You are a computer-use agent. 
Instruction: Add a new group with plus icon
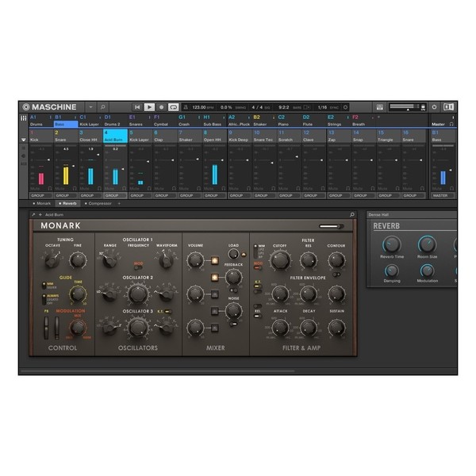(378, 117)
